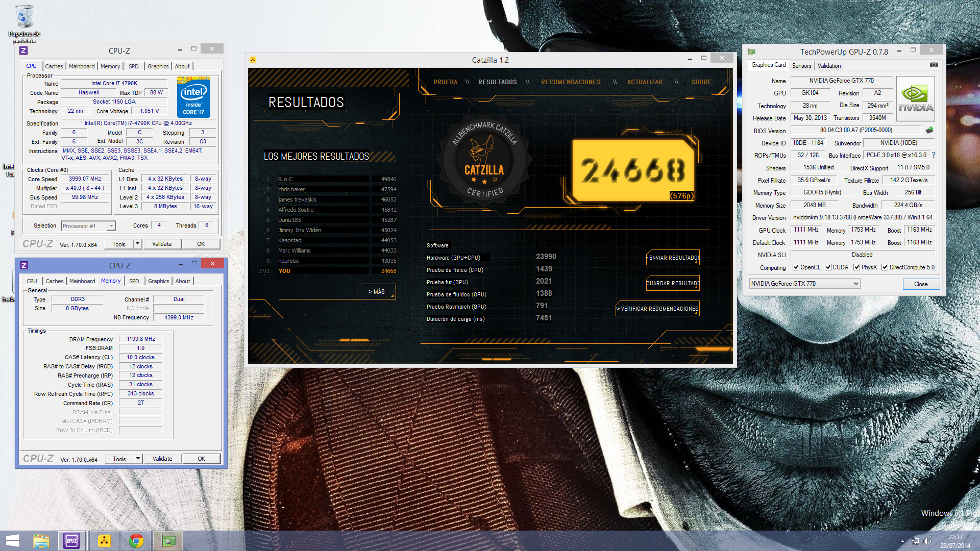This screenshot has height=551, width=980.
Task: Open the Caches tab in top CPU-Z
Action: pyautogui.click(x=54, y=66)
